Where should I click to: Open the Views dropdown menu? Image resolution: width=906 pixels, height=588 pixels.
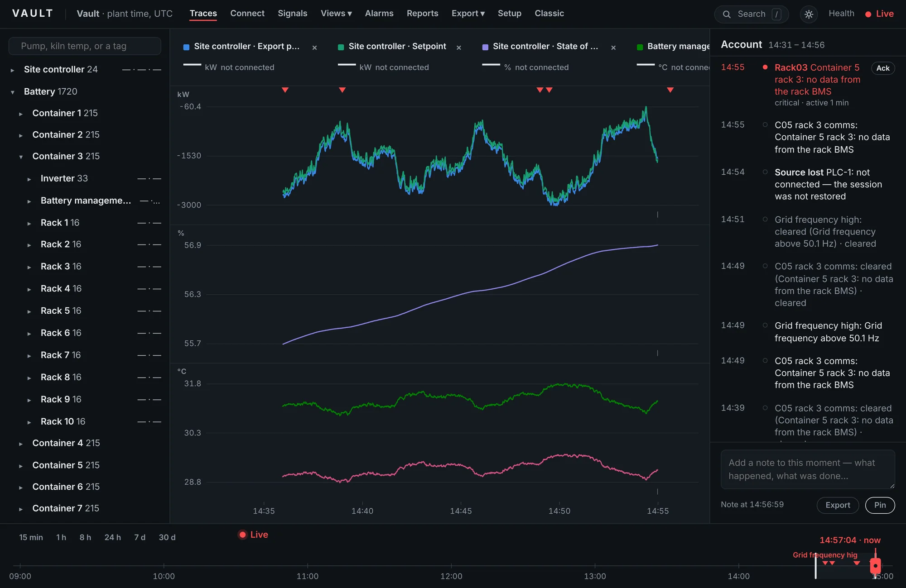(336, 14)
